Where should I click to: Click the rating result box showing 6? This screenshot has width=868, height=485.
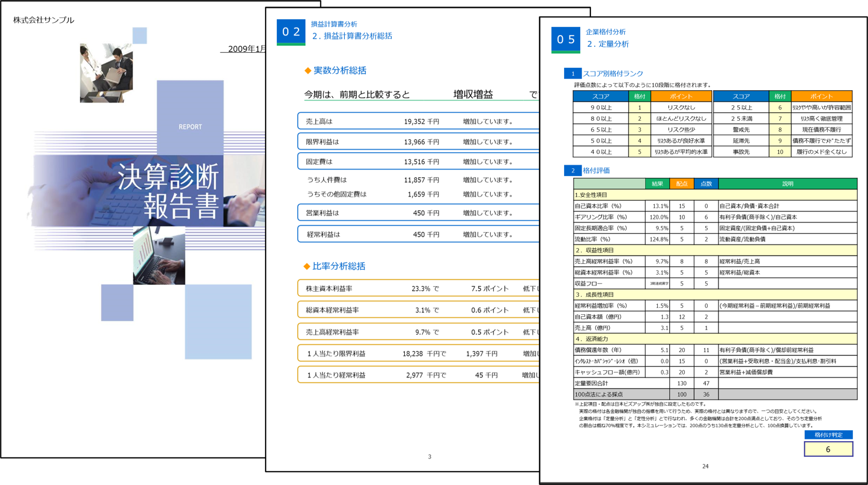point(828,450)
